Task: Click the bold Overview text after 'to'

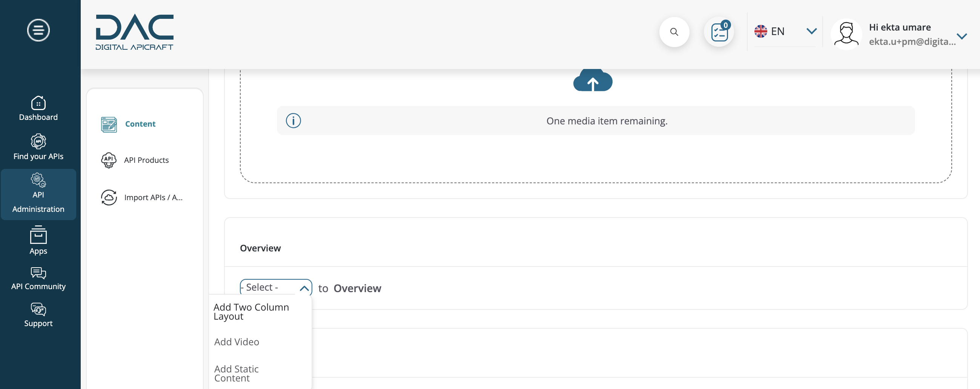Action: [357, 288]
